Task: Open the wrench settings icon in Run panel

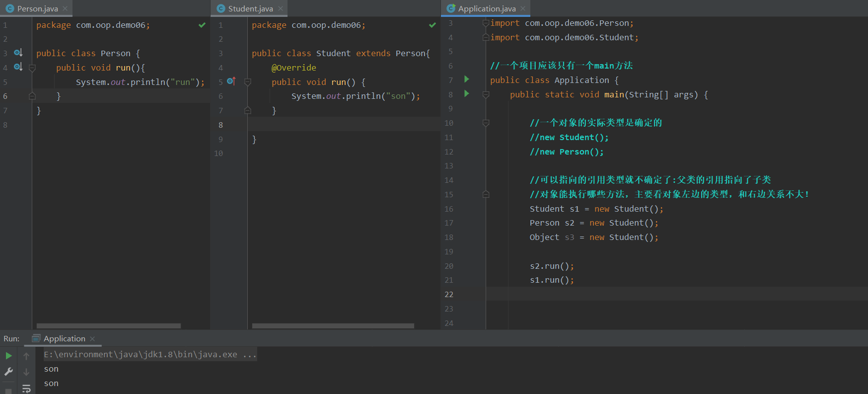Action: (8, 372)
